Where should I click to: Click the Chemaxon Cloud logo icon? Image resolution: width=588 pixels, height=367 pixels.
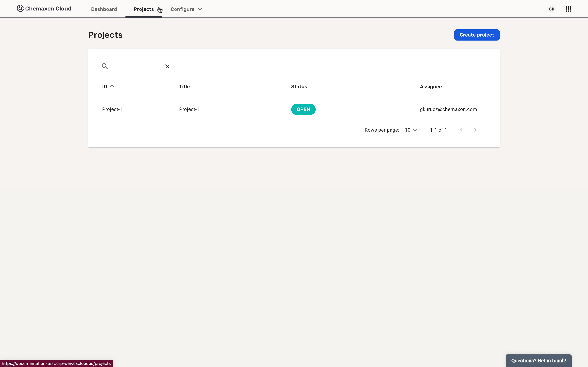pyautogui.click(x=20, y=9)
